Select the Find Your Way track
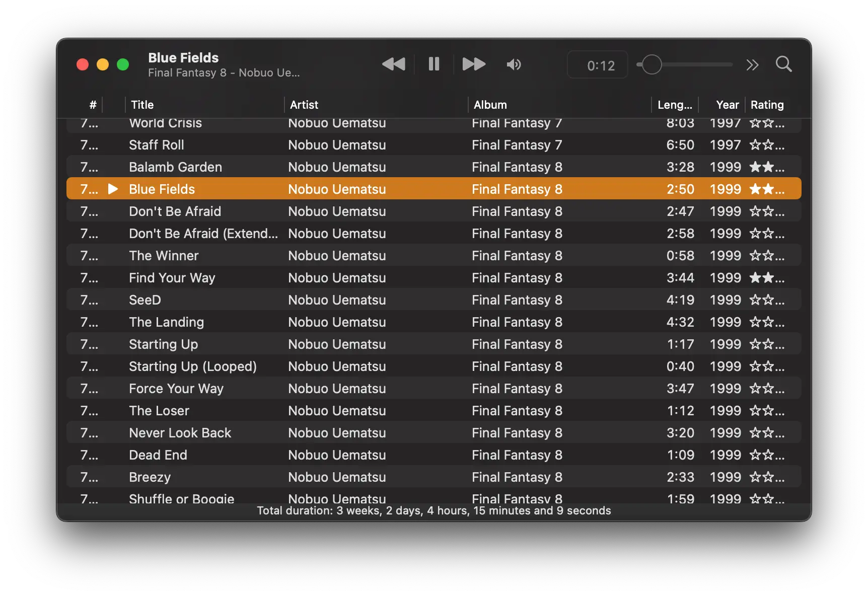The width and height of the screenshot is (868, 596). tap(434, 278)
